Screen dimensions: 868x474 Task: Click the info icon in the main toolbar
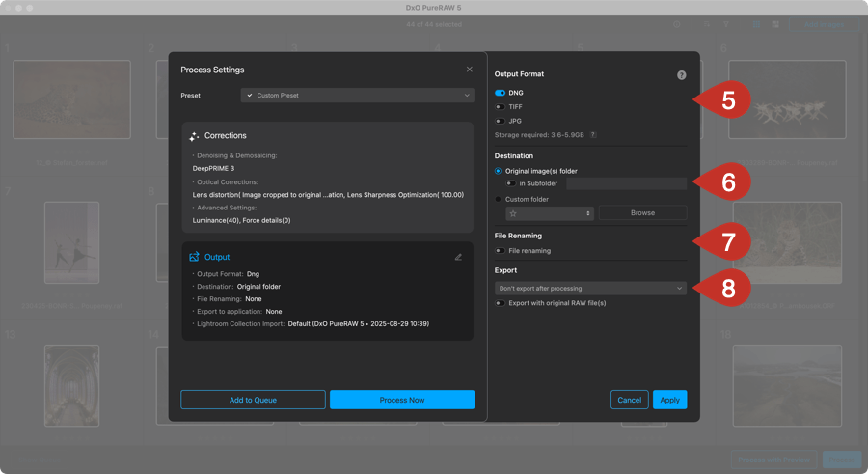[676, 24]
